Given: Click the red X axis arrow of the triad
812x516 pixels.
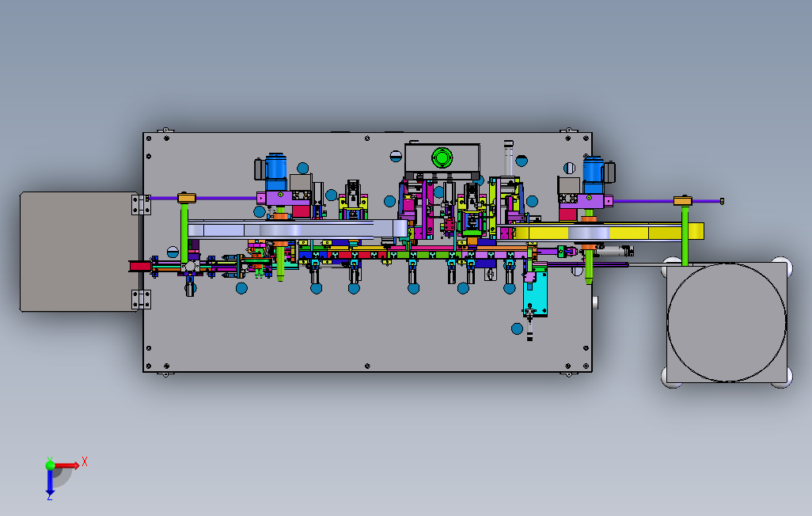Looking at the screenshot, I should (x=67, y=465).
